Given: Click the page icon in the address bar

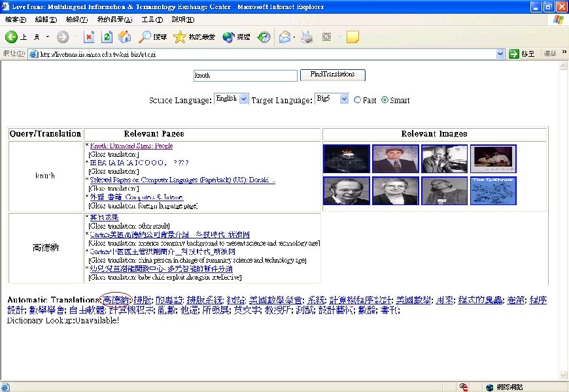Looking at the screenshot, I should coord(34,54).
